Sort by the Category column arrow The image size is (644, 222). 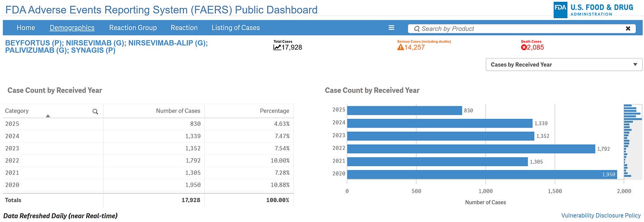(48, 116)
